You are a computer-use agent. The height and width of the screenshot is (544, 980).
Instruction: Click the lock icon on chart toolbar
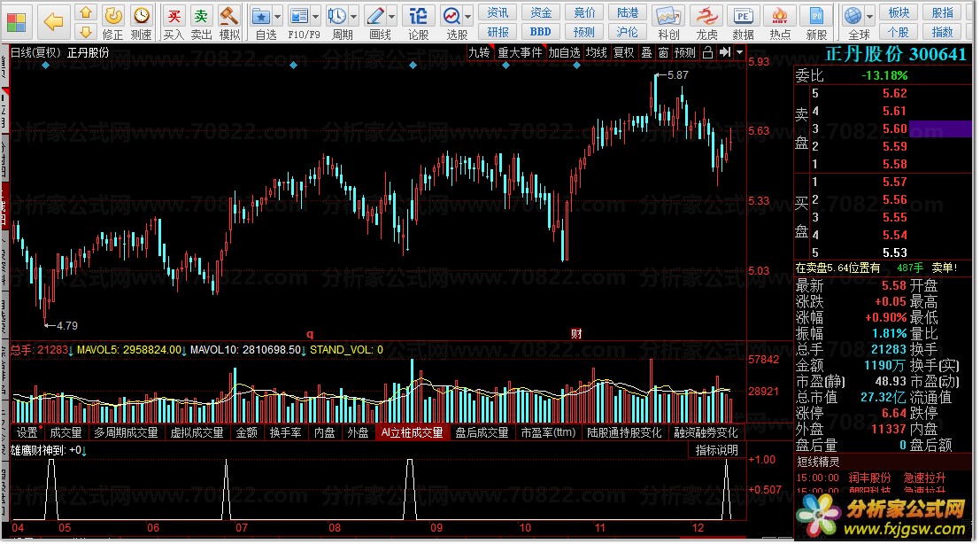[707, 53]
